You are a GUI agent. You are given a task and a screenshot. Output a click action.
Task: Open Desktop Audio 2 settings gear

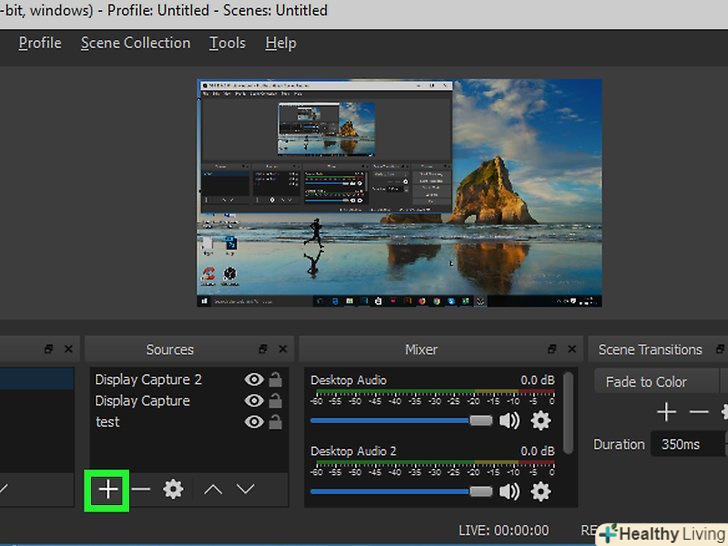tap(541, 491)
